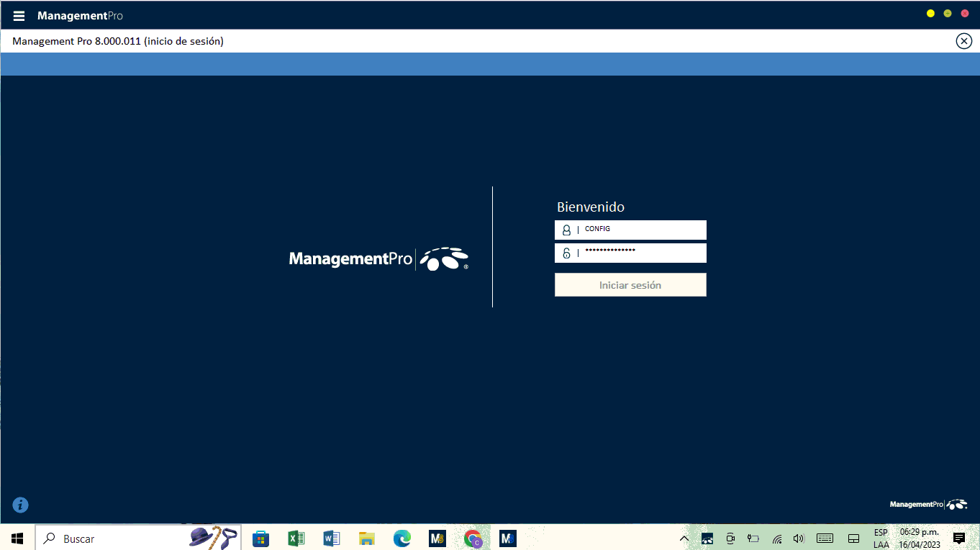The image size is (980, 550).
Task: Launch Microsoft Edge from the taskbar
Action: (401, 538)
